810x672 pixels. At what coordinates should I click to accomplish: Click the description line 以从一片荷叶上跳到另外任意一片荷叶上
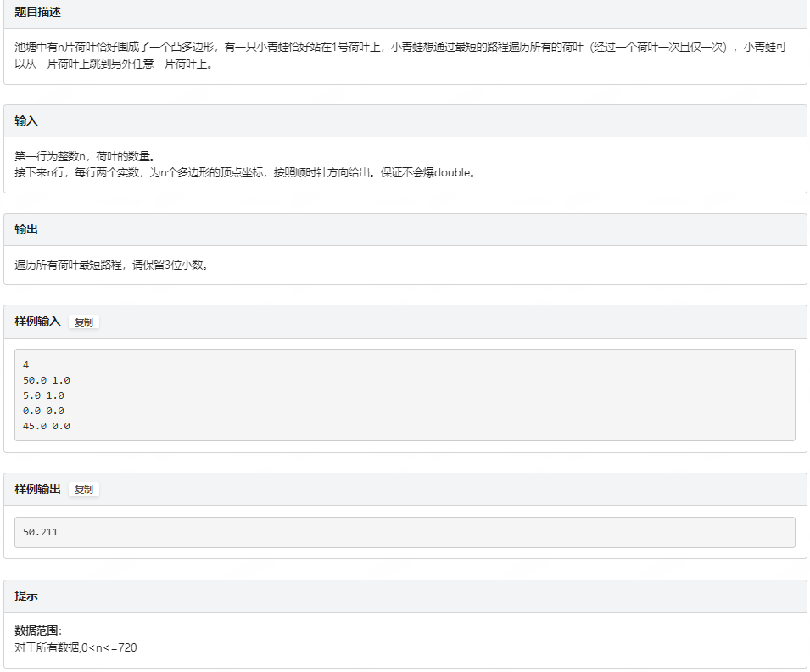114,64
